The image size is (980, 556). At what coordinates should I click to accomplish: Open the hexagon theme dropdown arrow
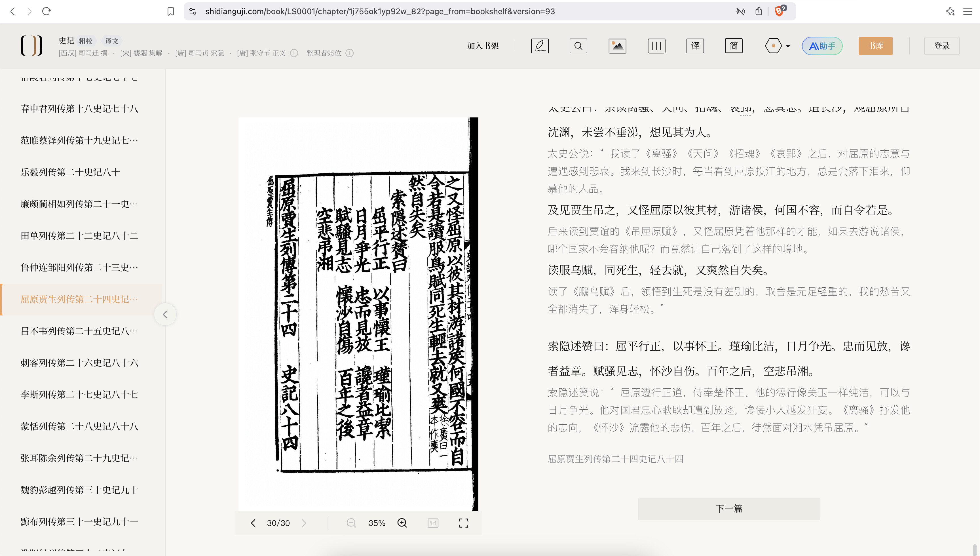788,46
